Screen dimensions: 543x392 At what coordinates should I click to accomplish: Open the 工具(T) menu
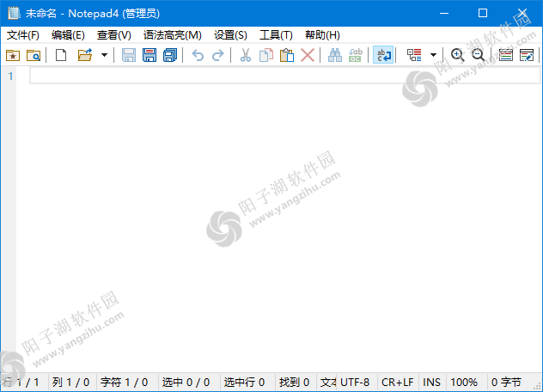[x=276, y=35]
